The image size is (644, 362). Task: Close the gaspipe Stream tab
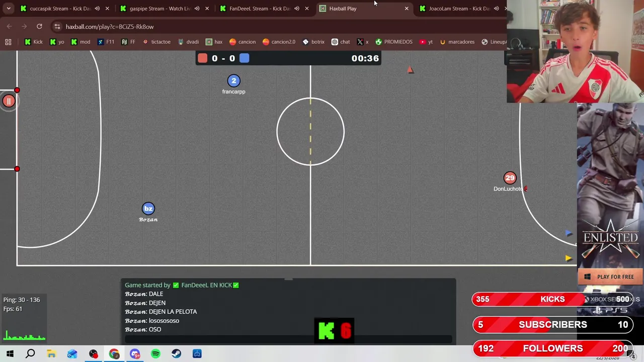(207, 9)
